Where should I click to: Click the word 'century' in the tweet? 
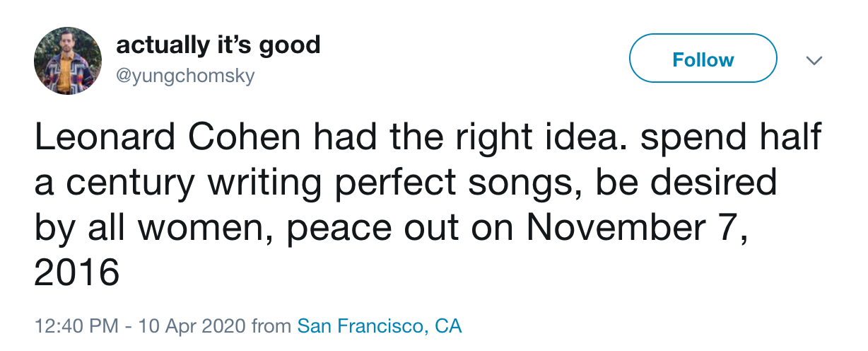click(129, 183)
